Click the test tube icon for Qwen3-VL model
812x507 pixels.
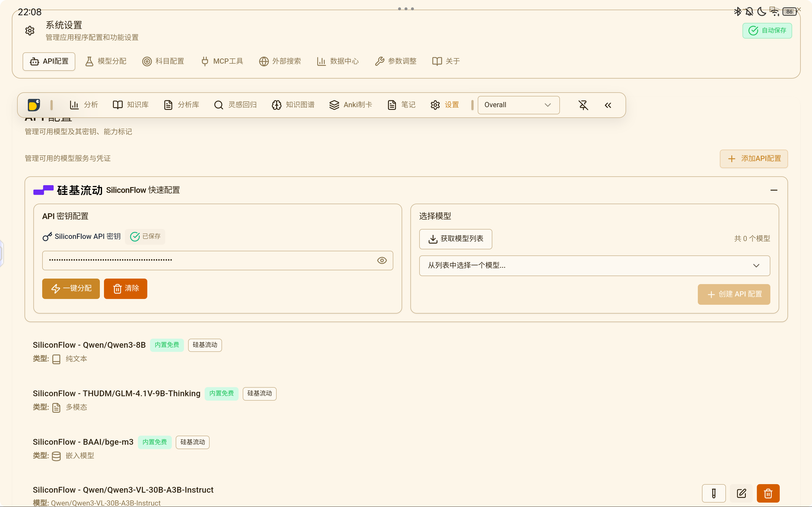(714, 493)
